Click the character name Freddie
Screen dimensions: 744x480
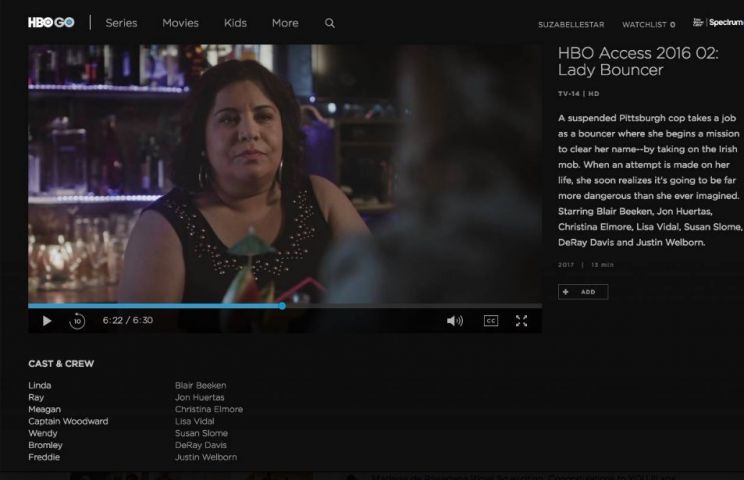pyautogui.click(x=44, y=457)
